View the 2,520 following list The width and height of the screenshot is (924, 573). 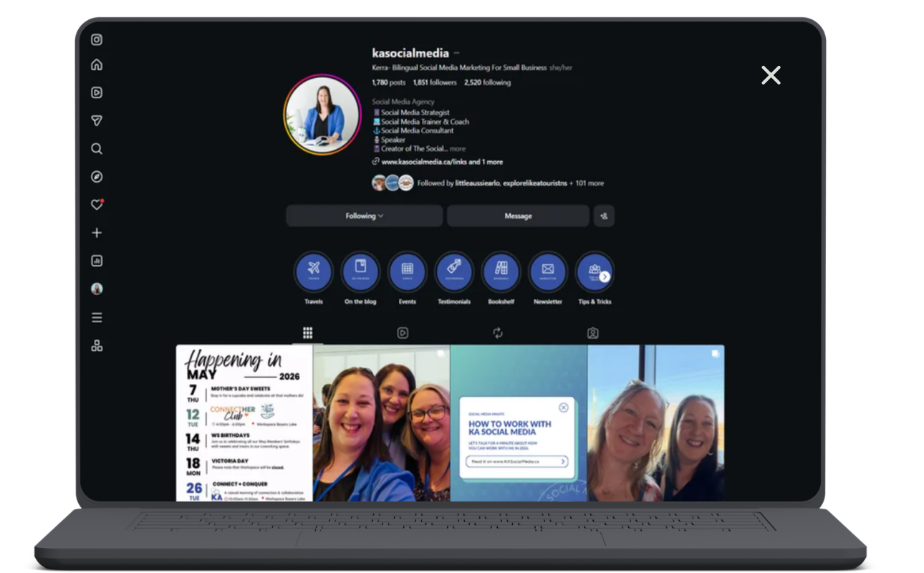[x=487, y=82]
